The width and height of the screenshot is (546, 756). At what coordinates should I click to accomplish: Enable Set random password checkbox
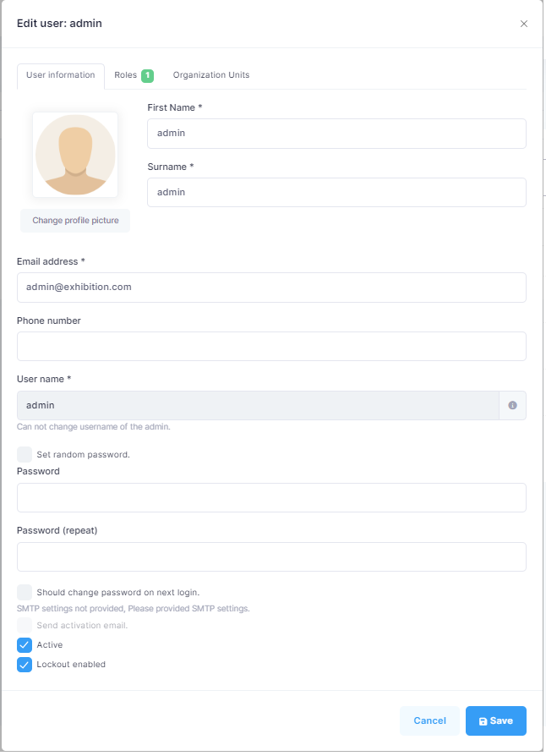(x=25, y=454)
